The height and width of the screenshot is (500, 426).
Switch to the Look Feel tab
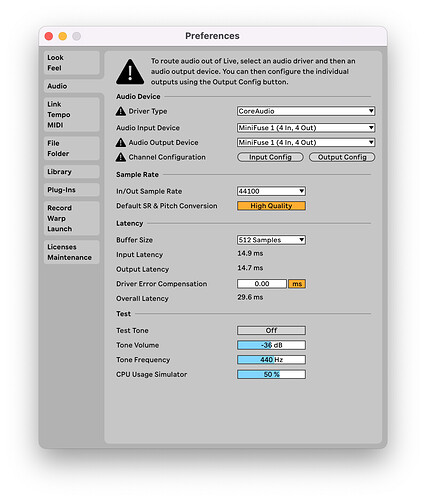click(x=71, y=63)
